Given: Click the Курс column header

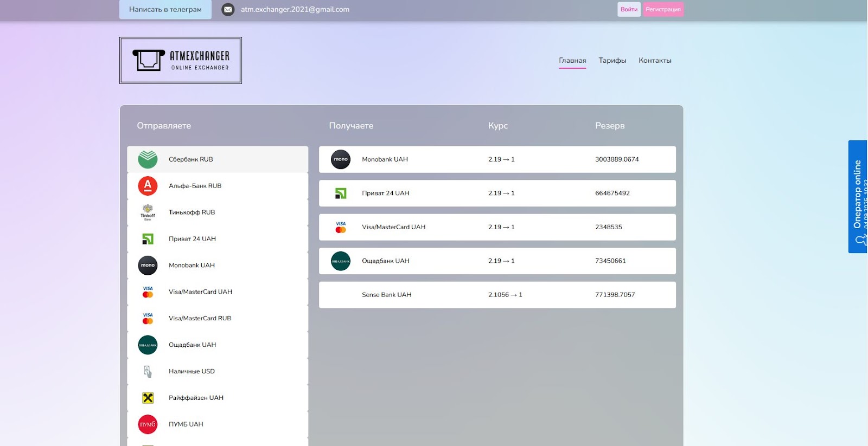Looking at the screenshot, I should [498, 126].
